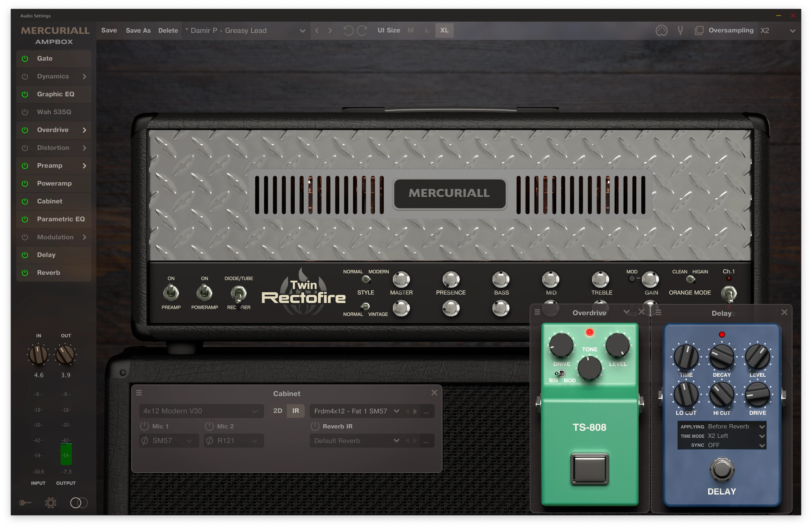Set UI Size to XL
The width and height of the screenshot is (812, 528).
pyautogui.click(x=444, y=30)
